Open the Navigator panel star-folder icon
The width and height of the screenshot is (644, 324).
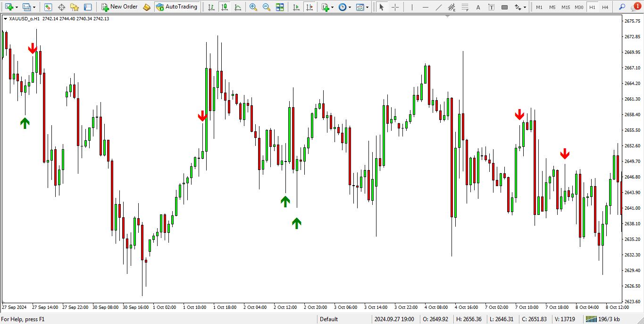[x=75, y=7]
